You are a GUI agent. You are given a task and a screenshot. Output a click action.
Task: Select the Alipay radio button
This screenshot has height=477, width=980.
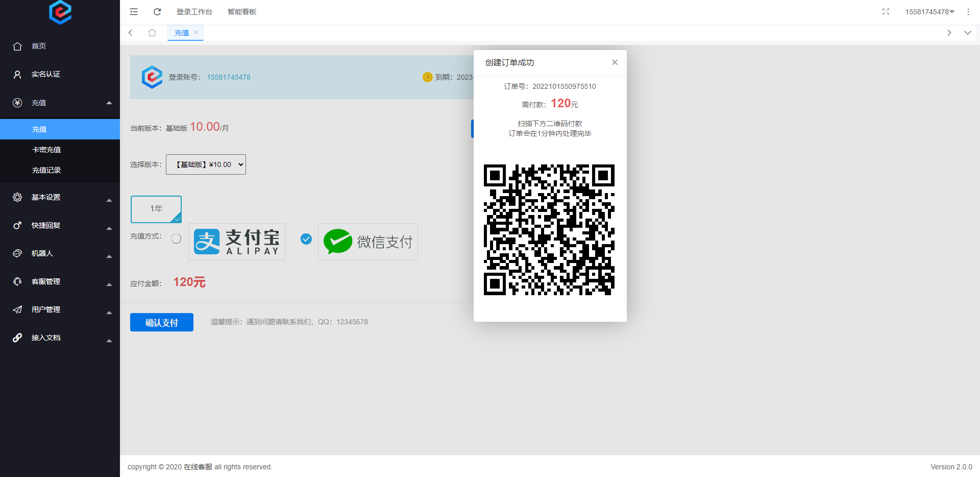(x=176, y=238)
